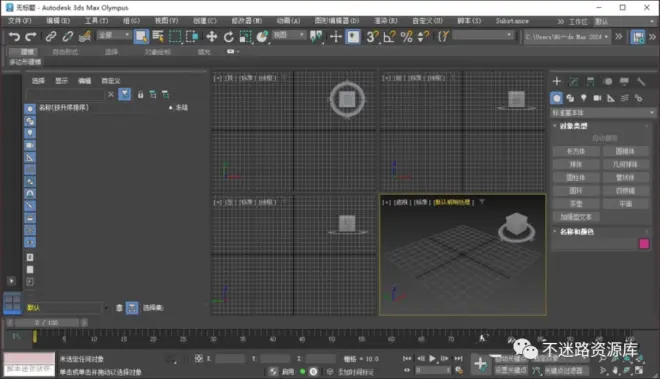The width and height of the screenshot is (660, 379).
Task: Select the Select and Scale tool
Action: click(x=245, y=37)
